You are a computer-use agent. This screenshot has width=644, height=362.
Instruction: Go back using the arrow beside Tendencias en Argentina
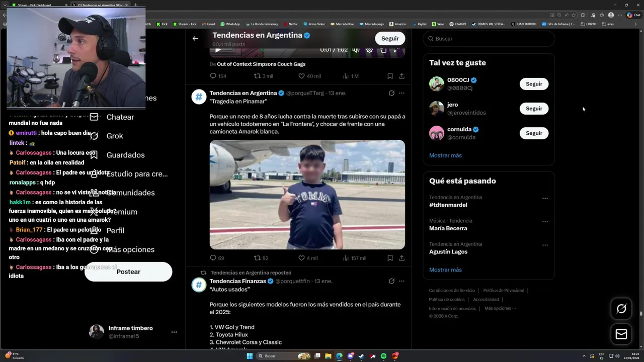click(195, 38)
